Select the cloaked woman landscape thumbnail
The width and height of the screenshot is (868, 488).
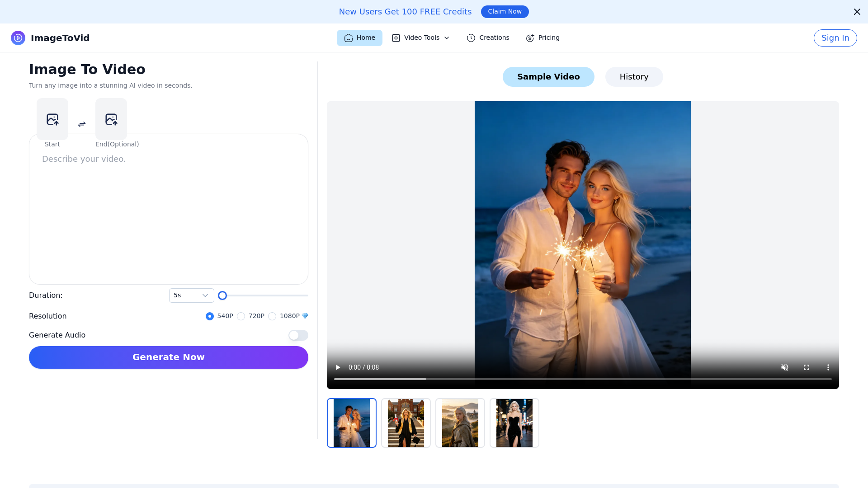point(460,423)
